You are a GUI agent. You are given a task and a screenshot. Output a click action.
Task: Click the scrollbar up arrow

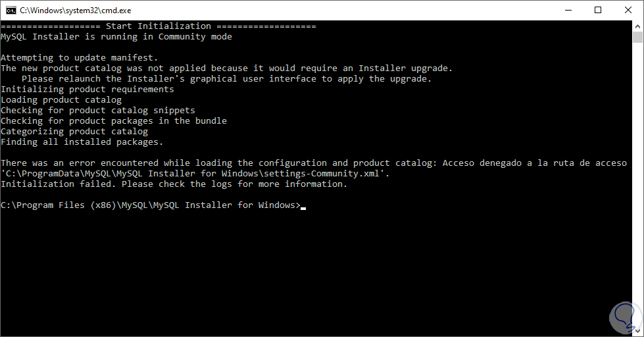[638, 26]
